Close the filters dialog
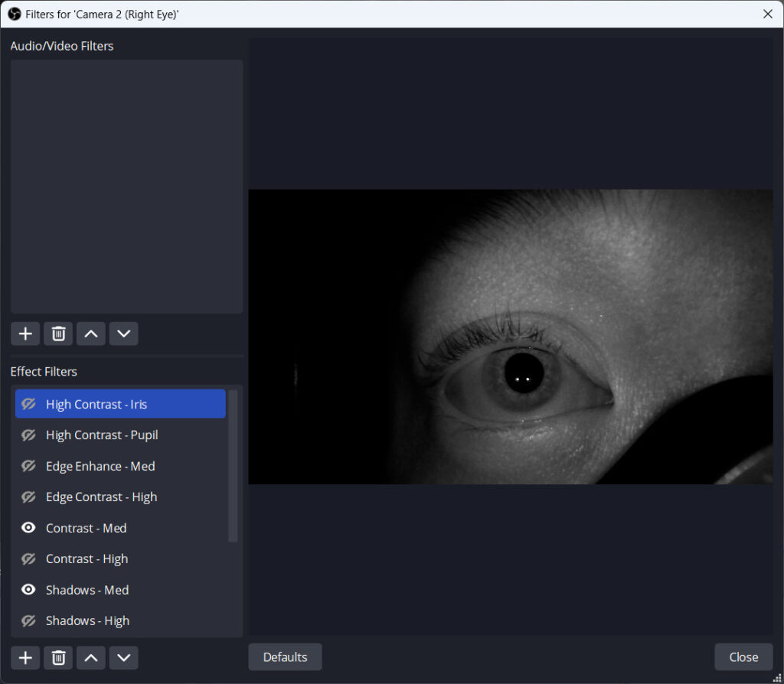Image resolution: width=784 pixels, height=684 pixels. tap(743, 656)
